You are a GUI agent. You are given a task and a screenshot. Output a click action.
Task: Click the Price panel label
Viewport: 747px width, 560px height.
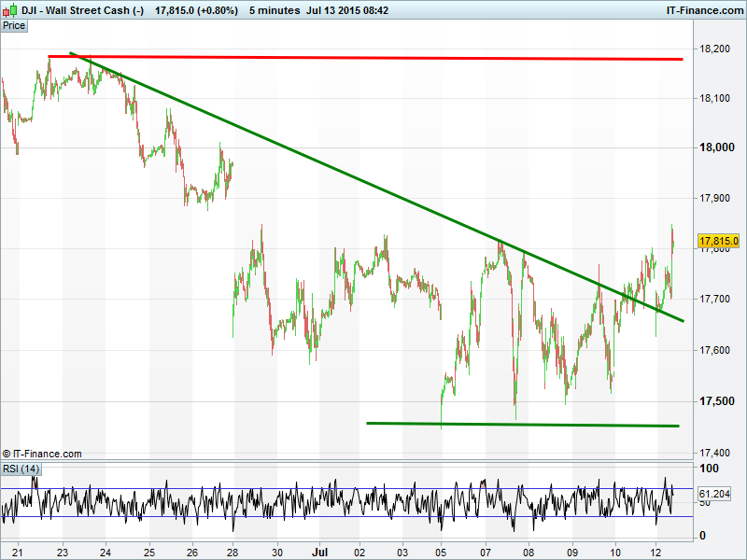pos(14,26)
